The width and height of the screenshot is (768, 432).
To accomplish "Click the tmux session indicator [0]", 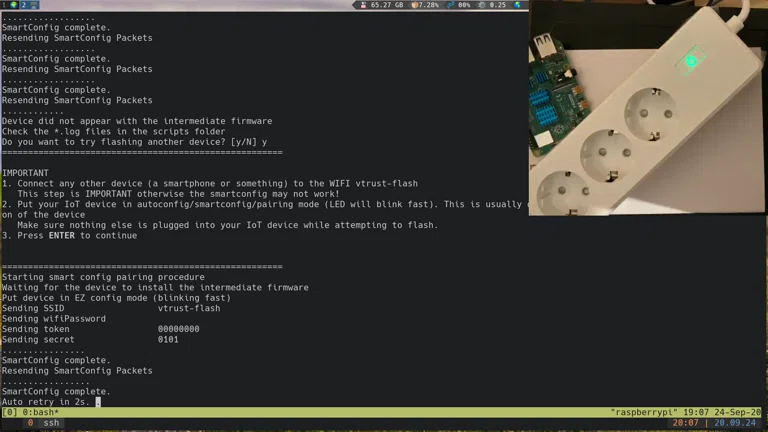I will click(9, 412).
